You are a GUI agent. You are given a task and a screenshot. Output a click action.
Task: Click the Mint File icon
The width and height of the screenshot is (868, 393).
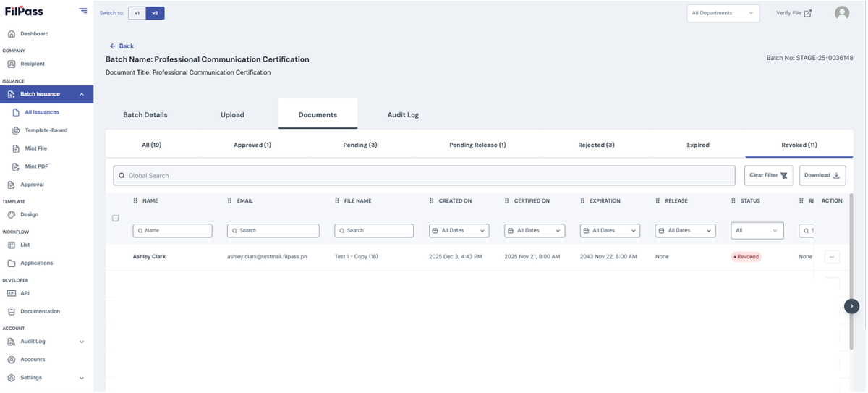(x=16, y=148)
